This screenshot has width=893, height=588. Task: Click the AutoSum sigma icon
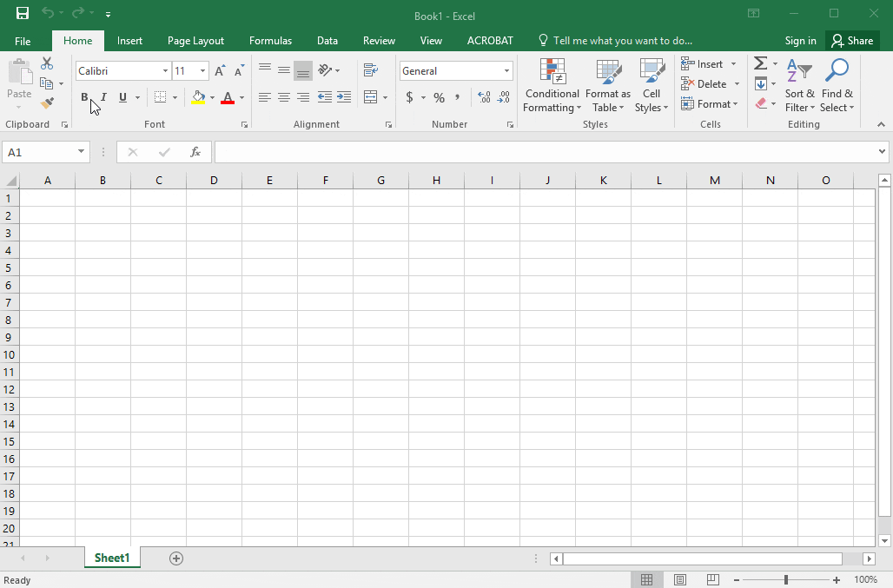pyautogui.click(x=760, y=63)
